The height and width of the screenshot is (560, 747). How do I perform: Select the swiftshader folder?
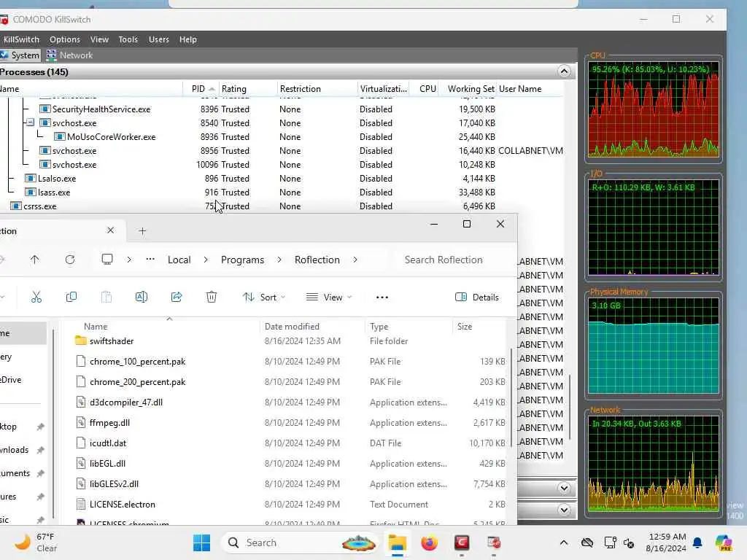coord(112,341)
